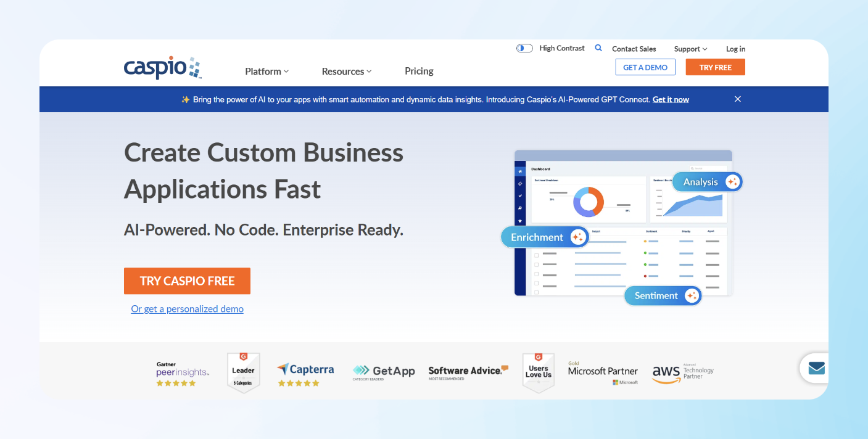Screen dimensions: 868x439
Task: Click the GetApp logo
Action: coord(384,371)
